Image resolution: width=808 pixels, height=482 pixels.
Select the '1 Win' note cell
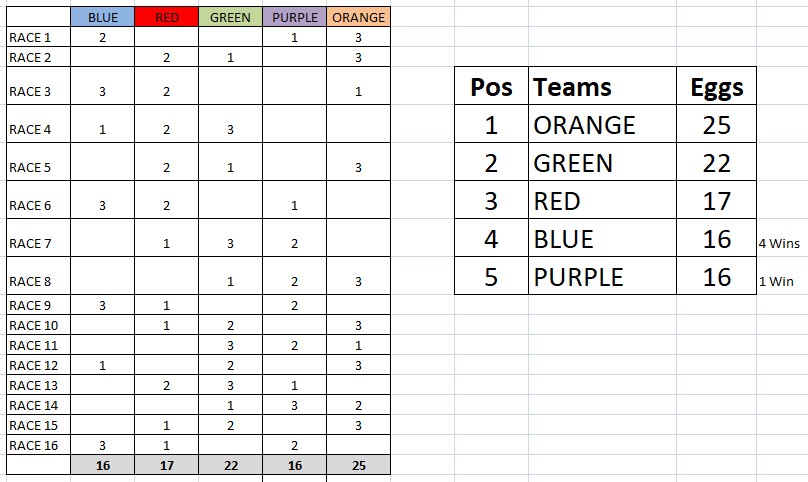pyautogui.click(x=776, y=281)
